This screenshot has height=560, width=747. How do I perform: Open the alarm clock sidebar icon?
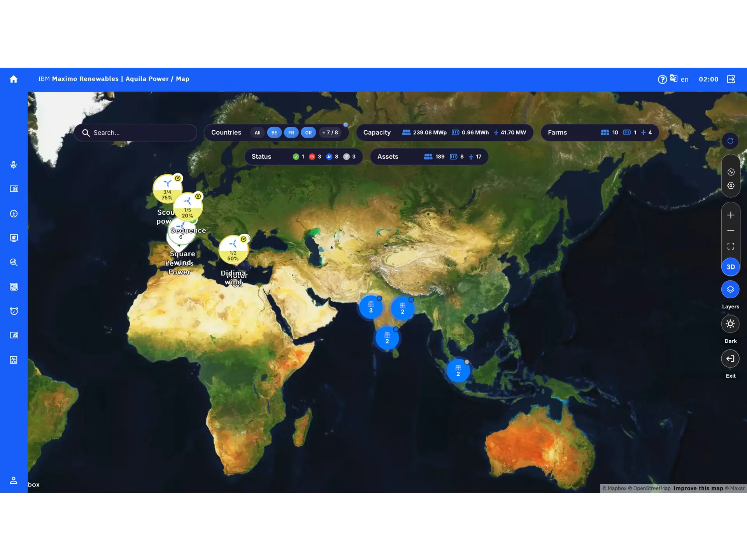(14, 311)
